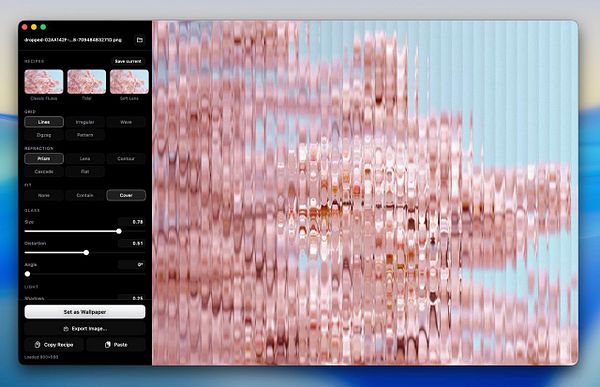The height and width of the screenshot is (387, 600).
Task: Click the Paste button
Action: (116, 345)
